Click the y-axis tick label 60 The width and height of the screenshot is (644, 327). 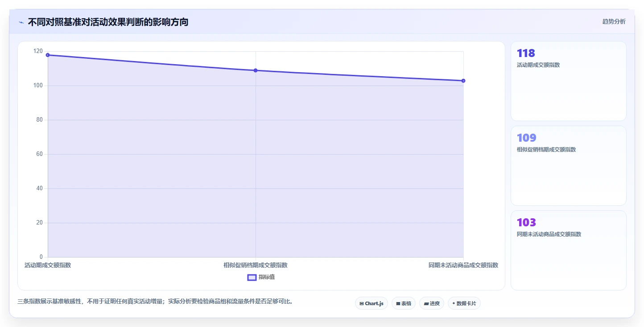[40, 154]
